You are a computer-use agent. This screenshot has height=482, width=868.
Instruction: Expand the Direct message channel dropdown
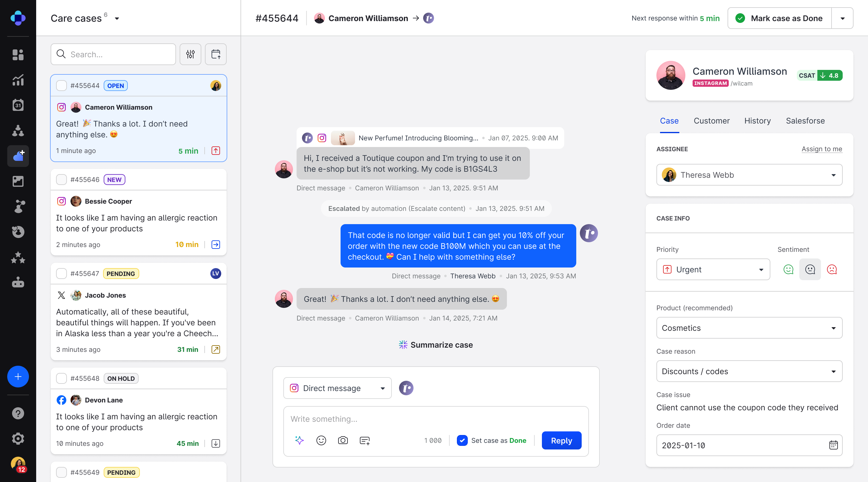382,388
